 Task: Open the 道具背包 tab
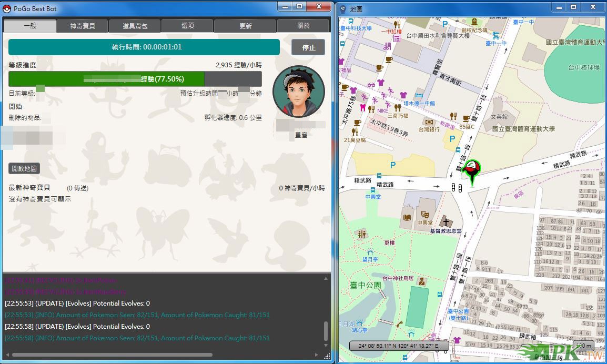[135, 26]
